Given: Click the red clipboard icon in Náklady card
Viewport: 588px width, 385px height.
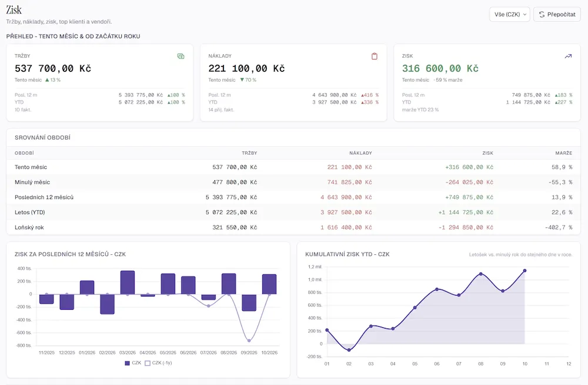Looking at the screenshot, I should [x=374, y=57].
